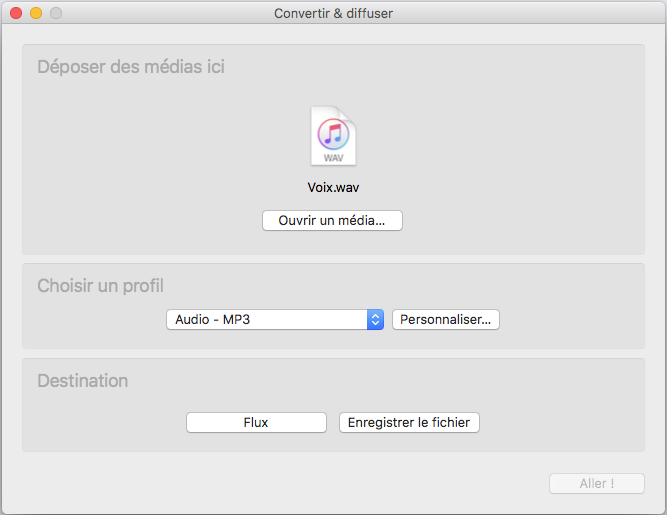Click the Audio - MP3 text in the selector
Image resolution: width=667 pixels, height=515 pixels.
213,319
